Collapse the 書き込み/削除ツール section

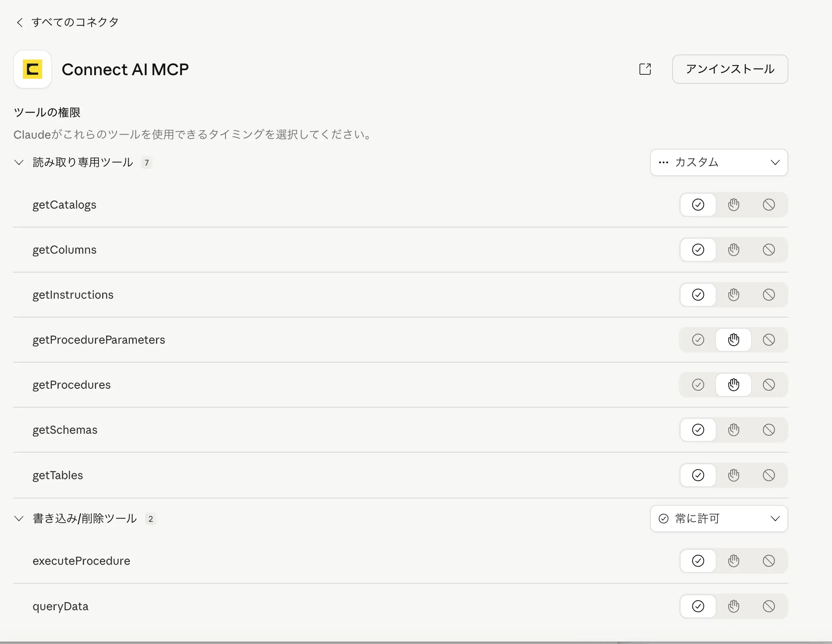(x=19, y=519)
